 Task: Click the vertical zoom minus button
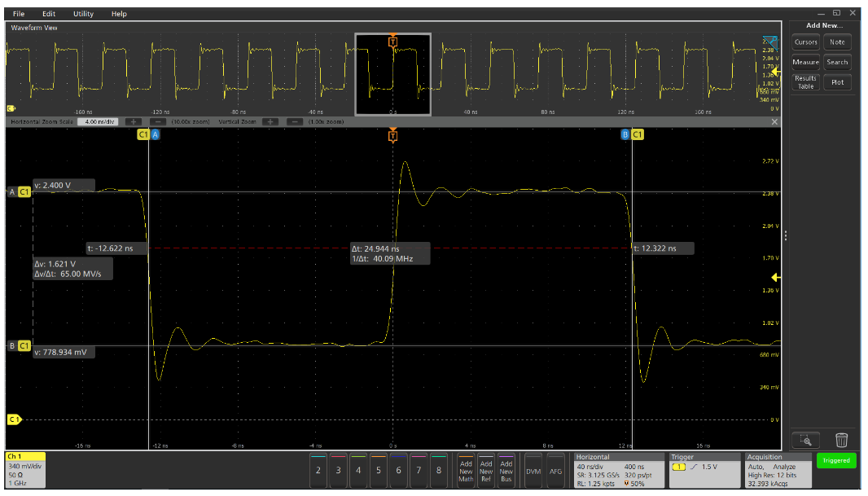295,121
